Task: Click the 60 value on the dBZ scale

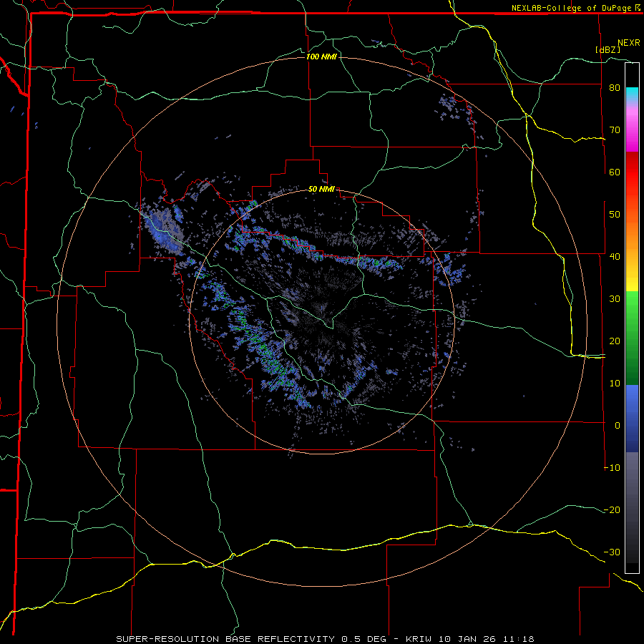Action: point(615,172)
